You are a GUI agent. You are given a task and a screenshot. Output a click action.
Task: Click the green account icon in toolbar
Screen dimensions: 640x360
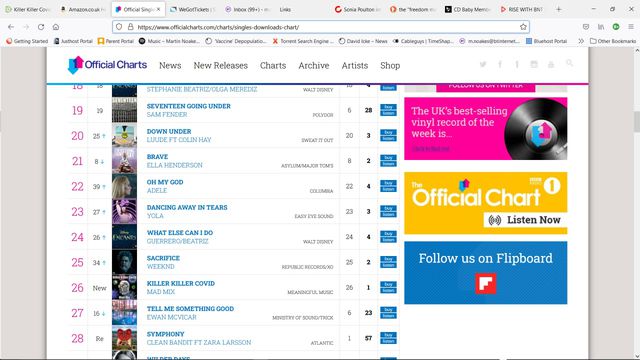point(616,27)
